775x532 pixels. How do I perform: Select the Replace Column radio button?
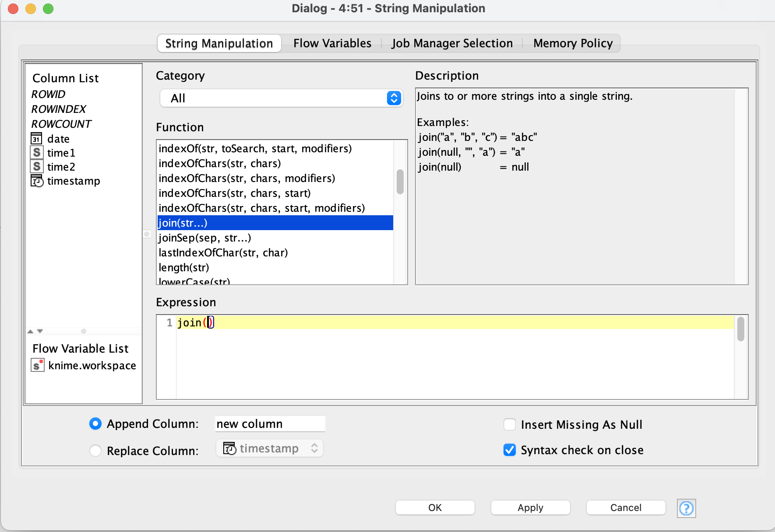tap(95, 451)
